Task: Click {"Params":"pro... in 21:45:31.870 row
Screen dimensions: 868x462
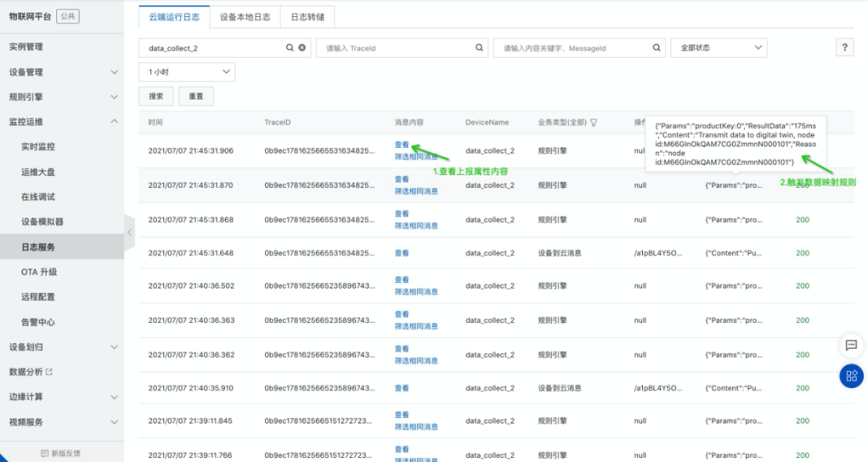Action: coord(734,186)
